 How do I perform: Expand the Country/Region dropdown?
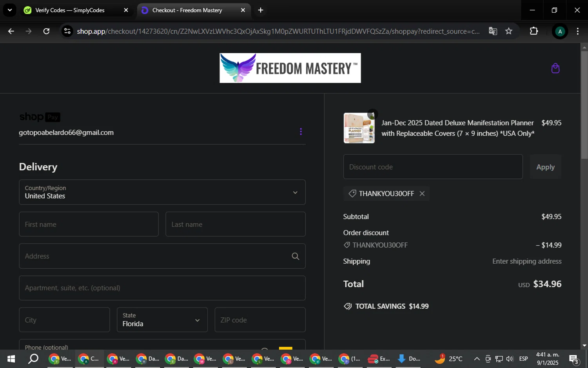[162, 192]
